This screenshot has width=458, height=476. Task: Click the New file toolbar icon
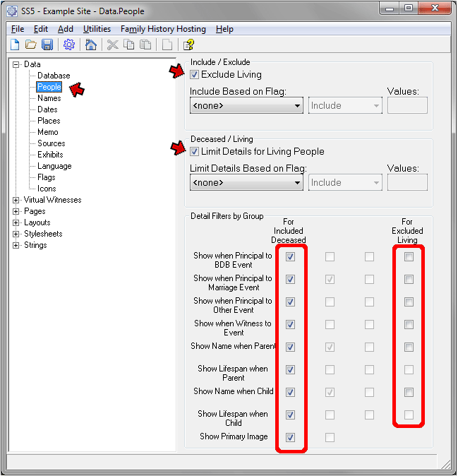pyautogui.click(x=16, y=44)
